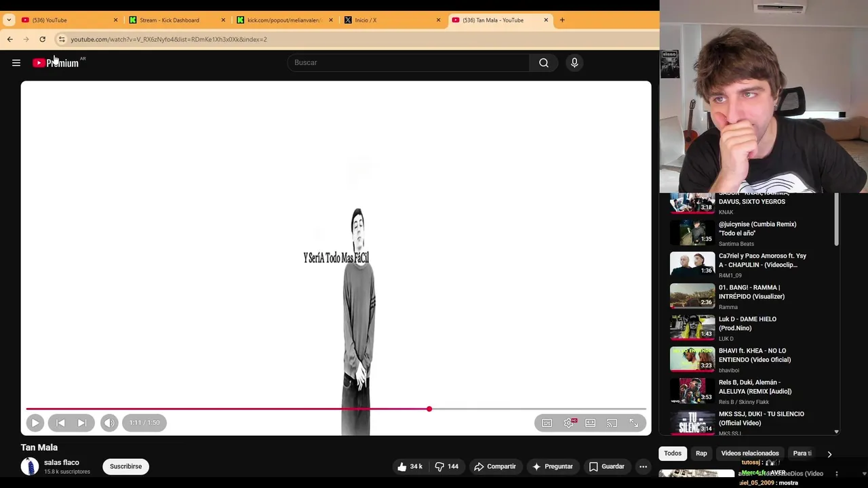Show more filter chips with right arrow
This screenshot has width=868, height=488.
pos(829,454)
